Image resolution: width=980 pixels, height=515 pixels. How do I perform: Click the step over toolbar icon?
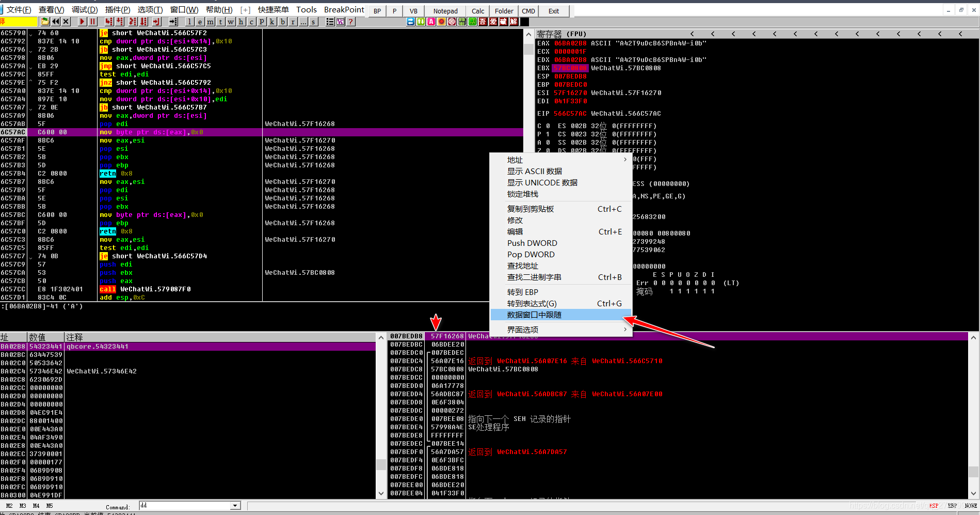pos(120,22)
